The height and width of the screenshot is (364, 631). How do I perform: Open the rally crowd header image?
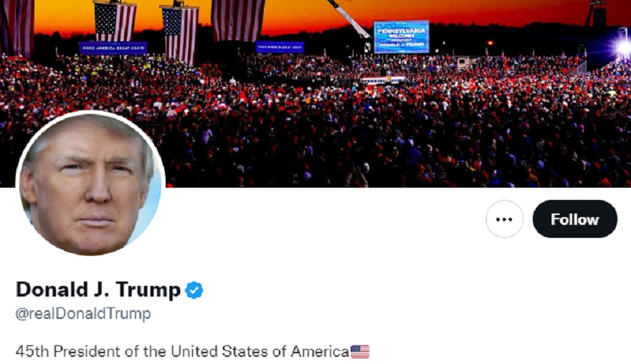pos(315,93)
